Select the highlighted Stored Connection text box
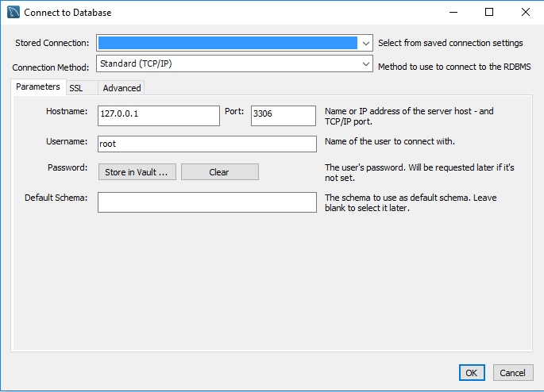544x392 pixels. coord(227,43)
